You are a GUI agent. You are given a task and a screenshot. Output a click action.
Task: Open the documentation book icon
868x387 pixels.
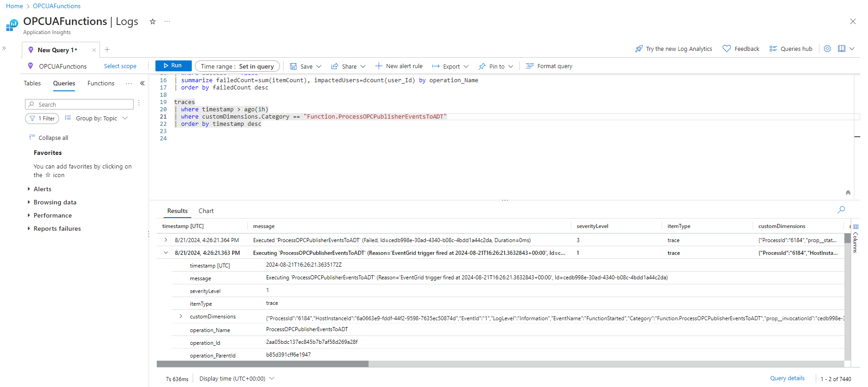[842, 49]
